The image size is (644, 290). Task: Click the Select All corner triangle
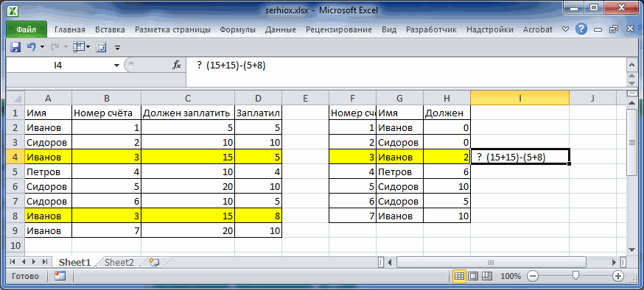point(15,98)
